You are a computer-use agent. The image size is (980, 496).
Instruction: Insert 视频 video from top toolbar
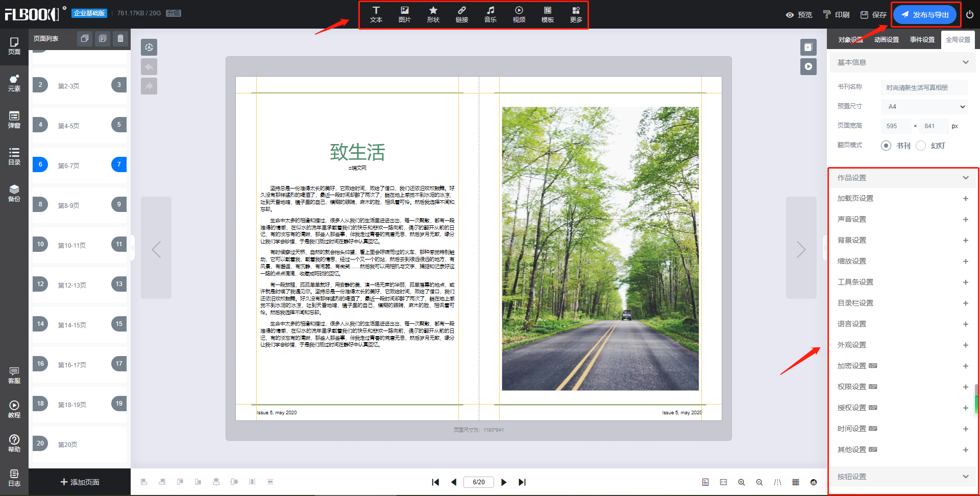point(519,15)
